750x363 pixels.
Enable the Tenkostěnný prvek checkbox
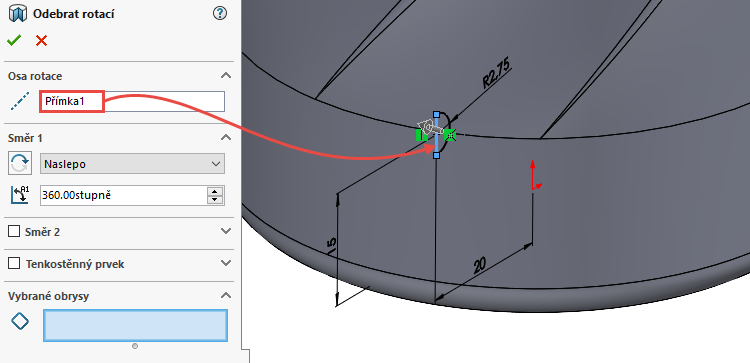point(14,264)
